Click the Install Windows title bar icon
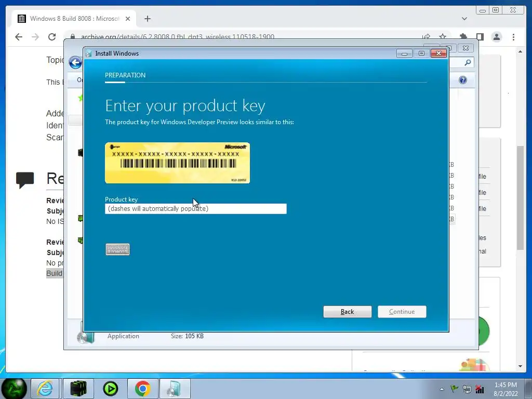532x399 pixels. [89, 54]
